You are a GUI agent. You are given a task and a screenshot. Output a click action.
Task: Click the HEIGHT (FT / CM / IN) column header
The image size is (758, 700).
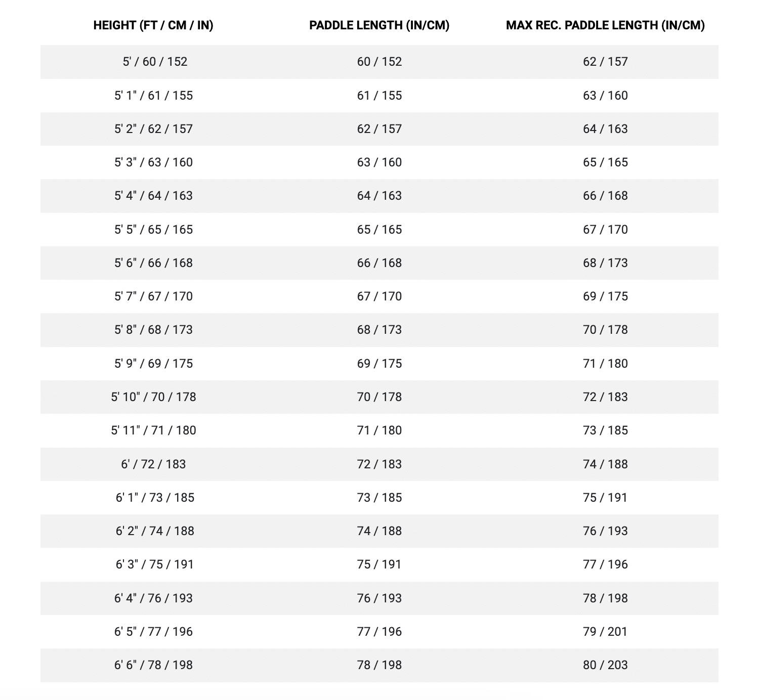[x=153, y=25]
